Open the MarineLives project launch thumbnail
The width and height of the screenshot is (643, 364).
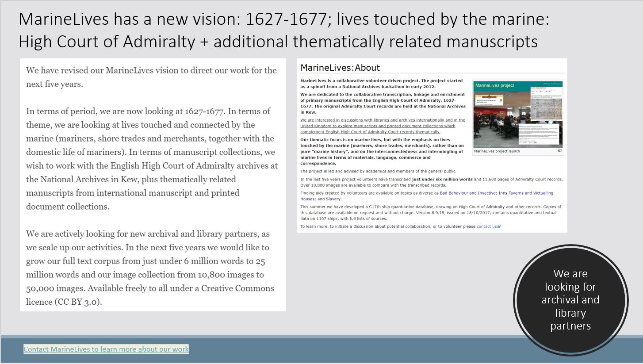click(x=517, y=115)
